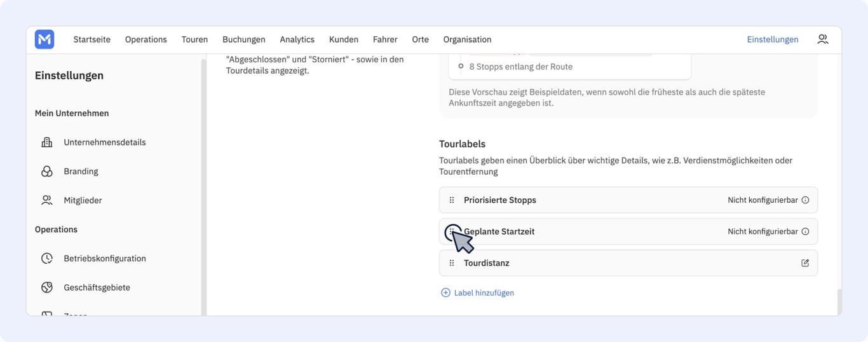Image resolution: width=868 pixels, height=342 pixels.
Task: Click the '8 Stopps entlang der Route' text
Action: pos(520,67)
